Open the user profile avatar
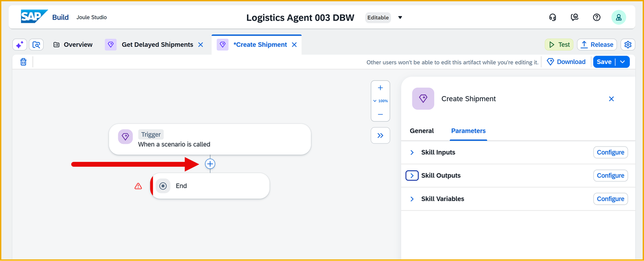The image size is (644, 261). [619, 17]
